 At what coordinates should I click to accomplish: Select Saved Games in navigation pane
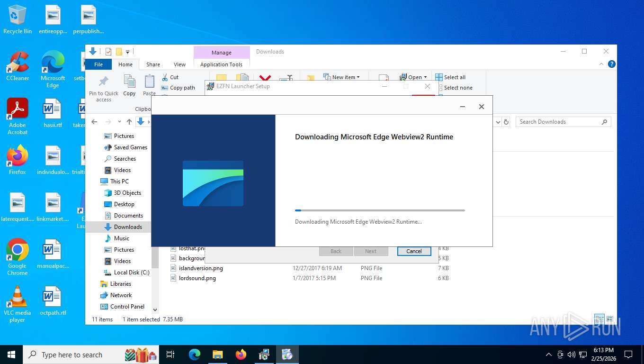tap(125, 147)
